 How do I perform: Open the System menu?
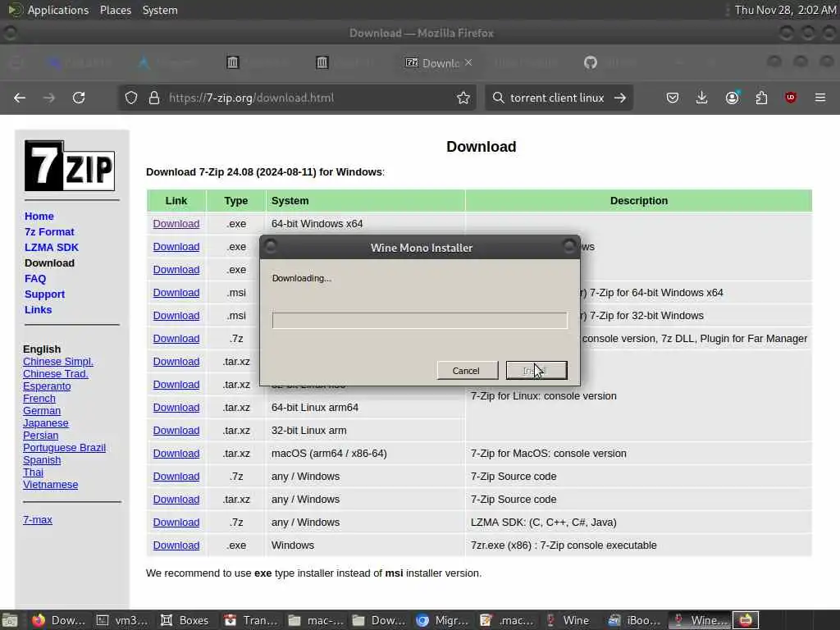tap(160, 10)
